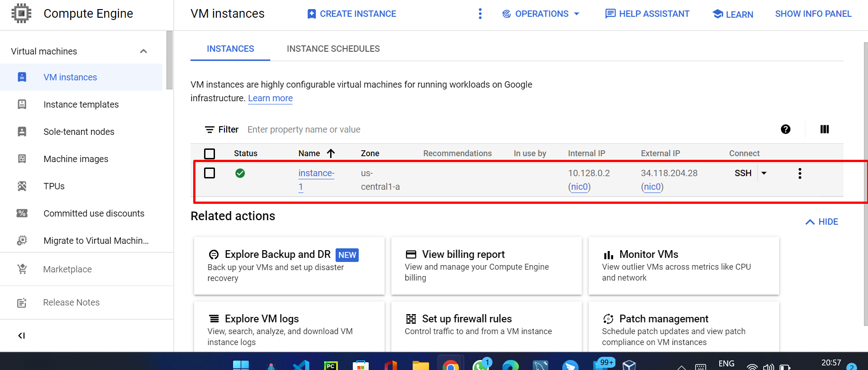868x370 pixels.
Task: Click CREATE INSTANCE button
Action: coord(351,14)
